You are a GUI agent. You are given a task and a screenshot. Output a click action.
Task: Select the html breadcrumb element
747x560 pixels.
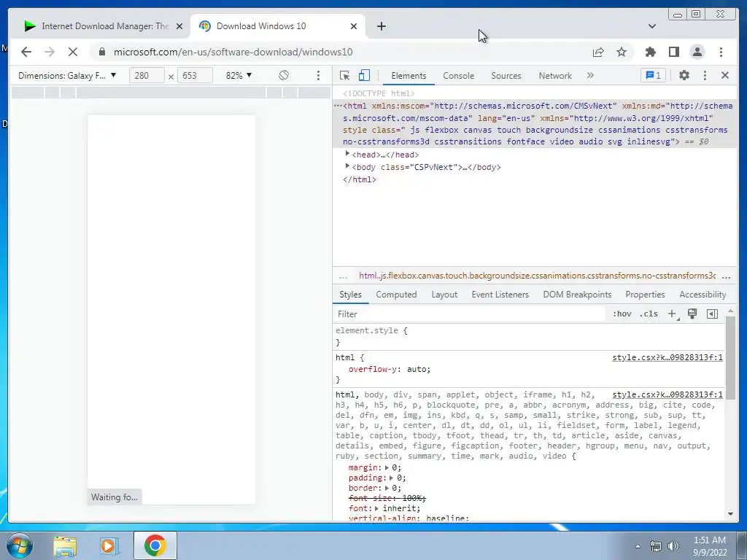coord(537,276)
